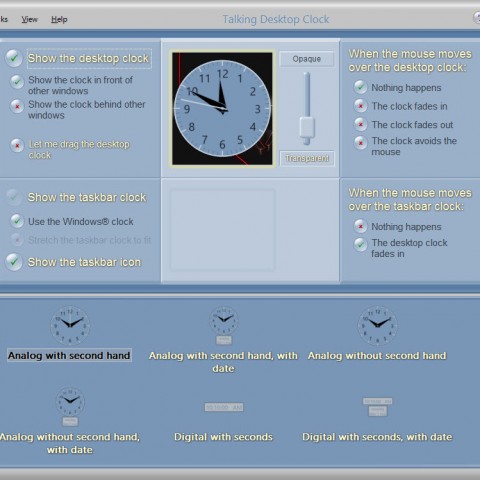The height and width of the screenshot is (480, 480).
Task: Select The desktop clock fades in option
Action: (x=360, y=245)
